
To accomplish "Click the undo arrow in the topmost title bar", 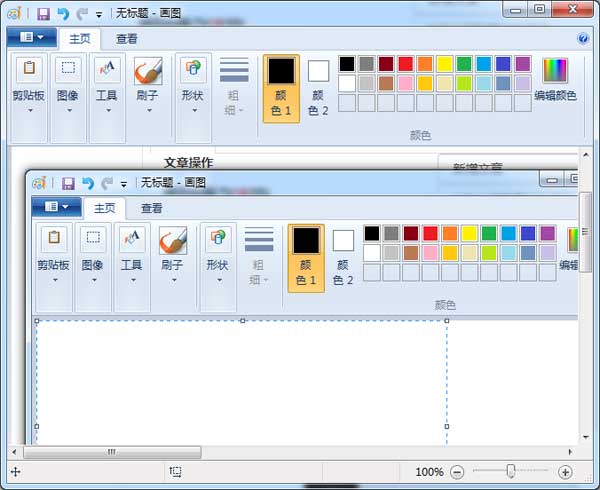I will coord(62,13).
